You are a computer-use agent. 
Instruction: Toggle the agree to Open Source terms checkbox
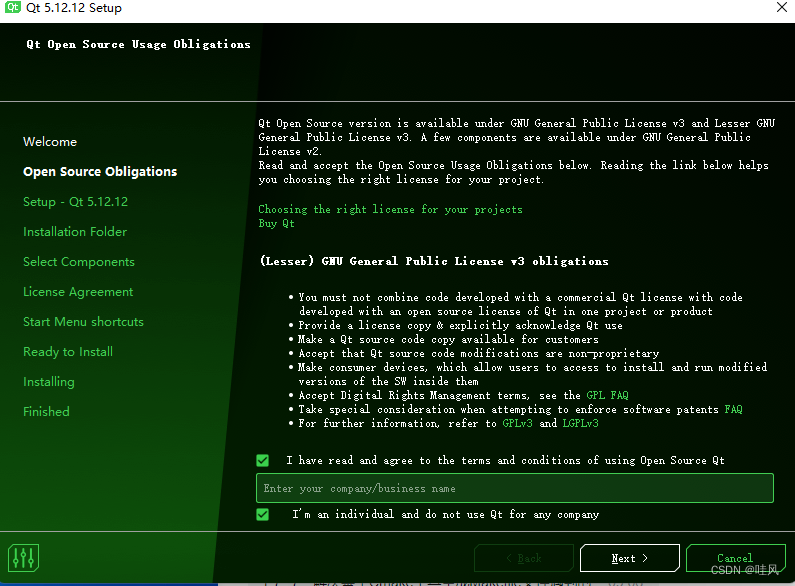(263, 460)
